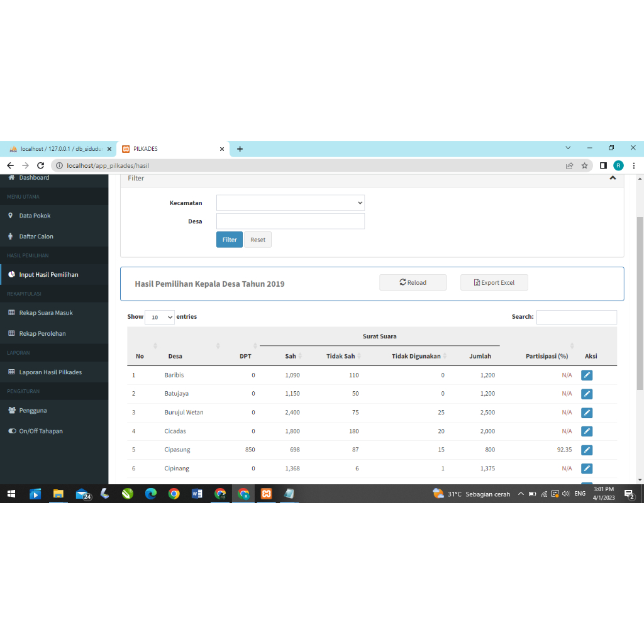Bookmark this page with the star icon

(584, 165)
